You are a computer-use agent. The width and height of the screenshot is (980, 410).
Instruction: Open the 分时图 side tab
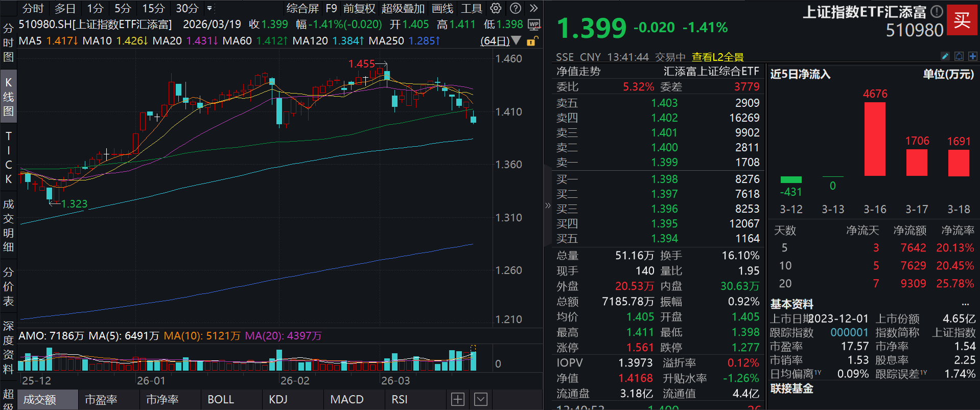(8, 42)
